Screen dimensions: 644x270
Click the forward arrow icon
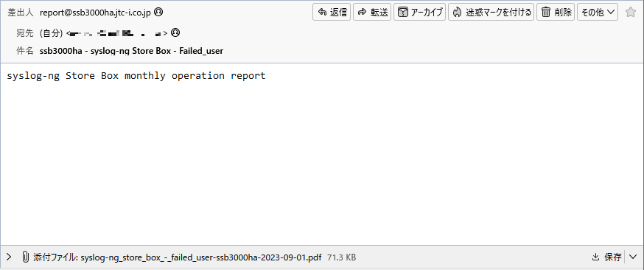[363, 13]
